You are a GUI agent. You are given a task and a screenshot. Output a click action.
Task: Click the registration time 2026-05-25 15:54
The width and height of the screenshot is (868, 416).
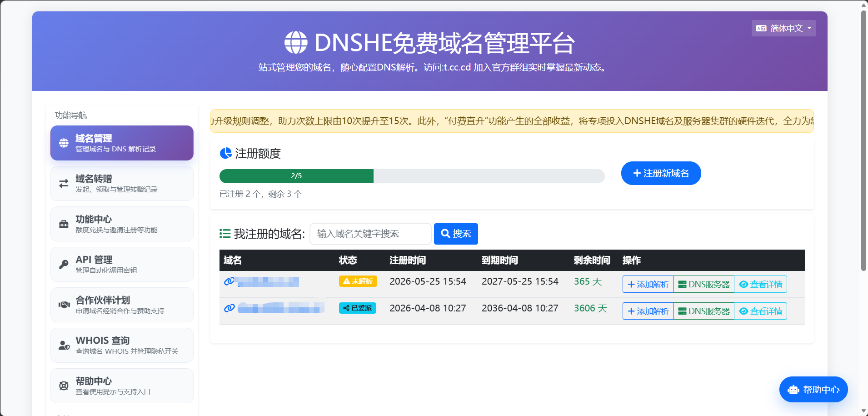coord(428,281)
